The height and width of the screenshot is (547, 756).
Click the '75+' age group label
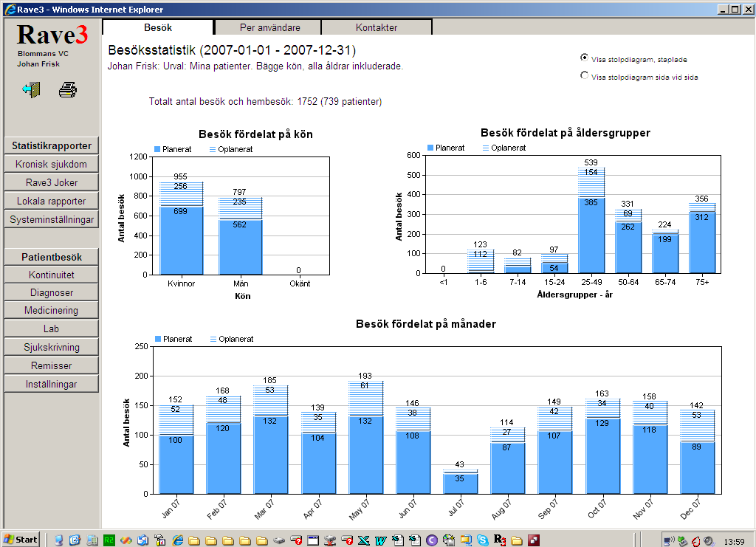(702, 282)
